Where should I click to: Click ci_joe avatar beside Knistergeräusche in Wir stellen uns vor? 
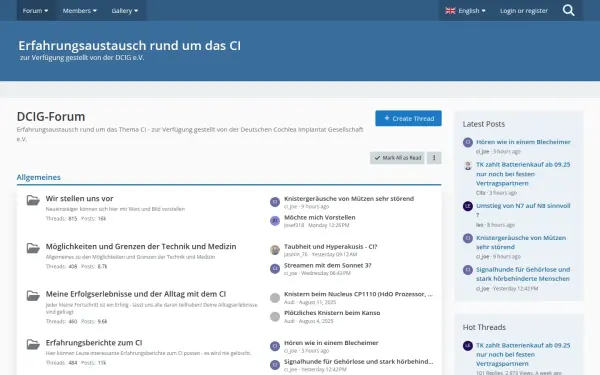coord(275,202)
